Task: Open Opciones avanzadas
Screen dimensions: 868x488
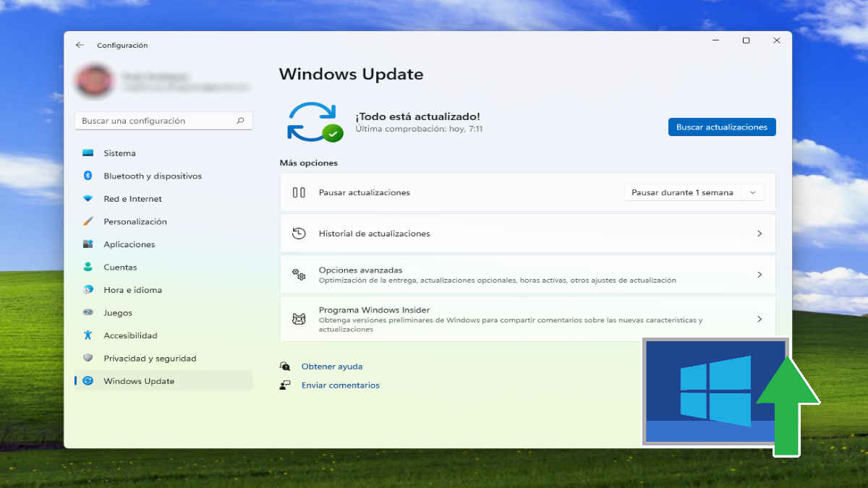Action: click(527, 275)
